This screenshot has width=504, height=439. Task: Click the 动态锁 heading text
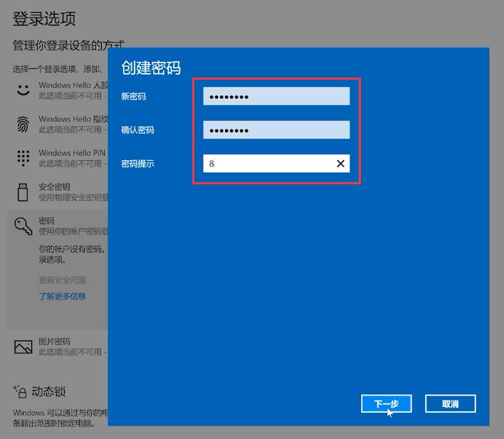click(48, 391)
